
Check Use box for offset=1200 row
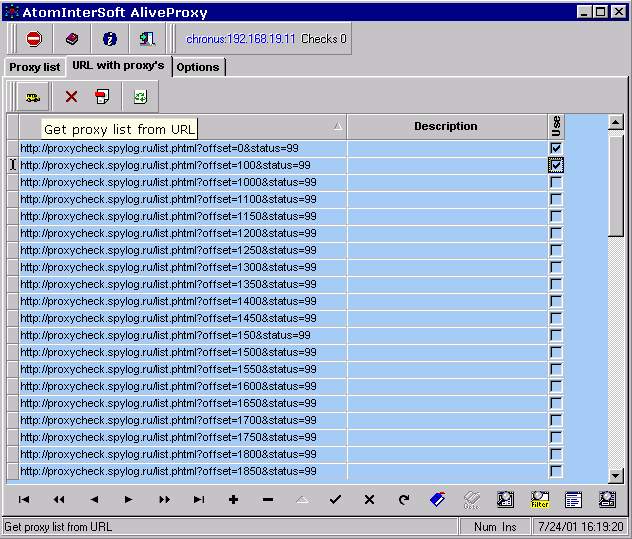(x=556, y=233)
